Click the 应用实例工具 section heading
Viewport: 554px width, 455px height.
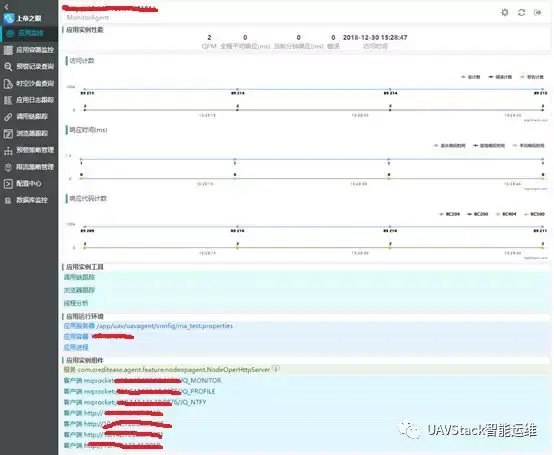point(84,267)
